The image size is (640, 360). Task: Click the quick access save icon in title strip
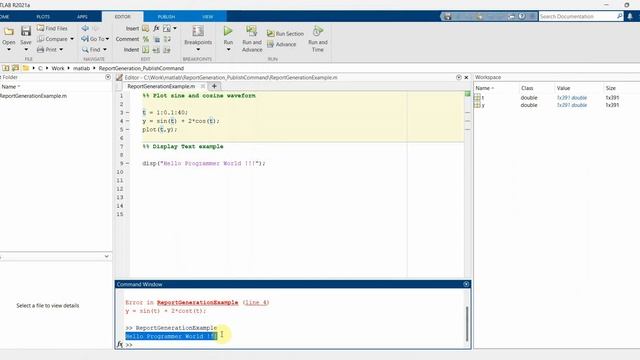tap(448, 16)
